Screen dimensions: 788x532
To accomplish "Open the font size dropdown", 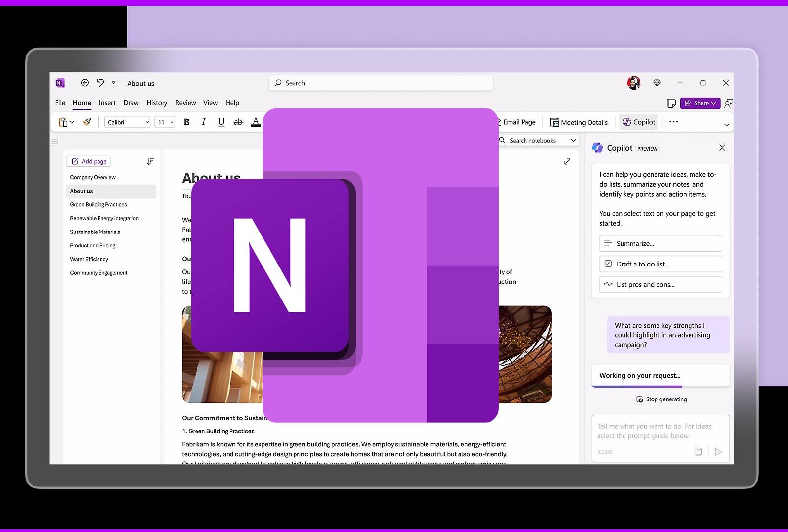I will click(165, 122).
